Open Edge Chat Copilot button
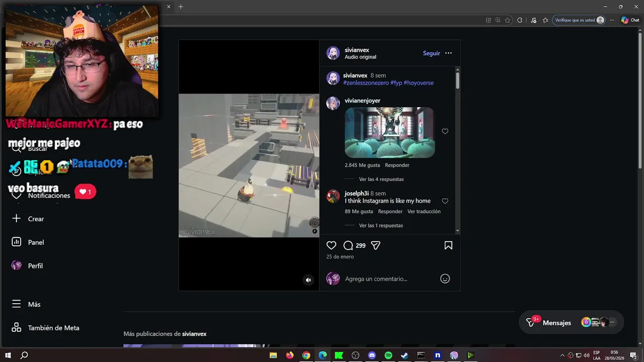 pyautogui.click(x=630, y=20)
